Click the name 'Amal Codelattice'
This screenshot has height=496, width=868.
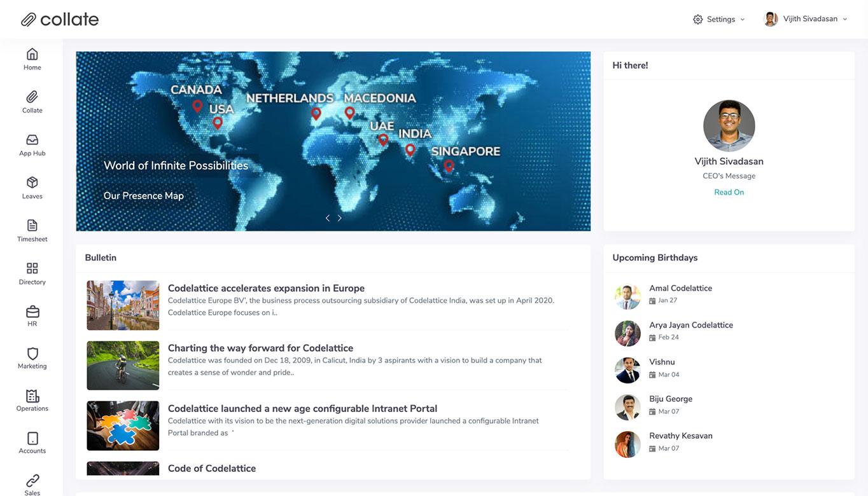tap(680, 288)
